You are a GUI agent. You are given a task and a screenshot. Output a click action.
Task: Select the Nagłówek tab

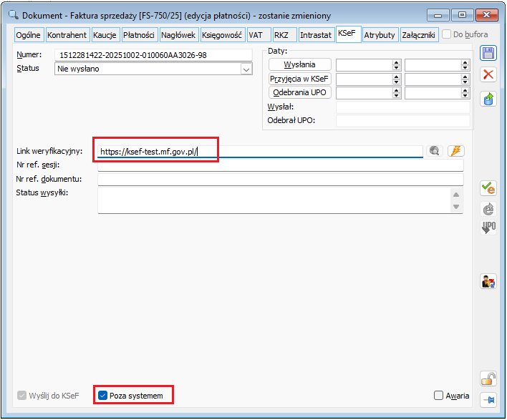point(178,35)
